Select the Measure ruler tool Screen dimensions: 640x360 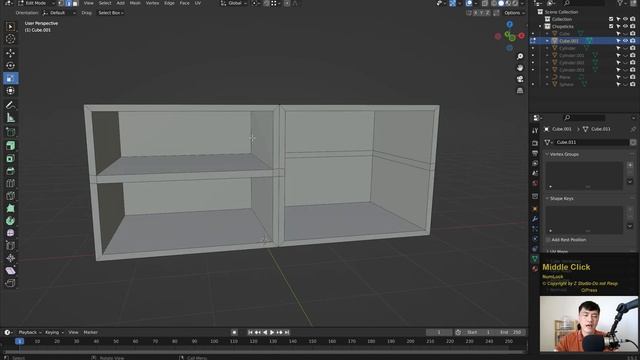[x=11, y=118]
